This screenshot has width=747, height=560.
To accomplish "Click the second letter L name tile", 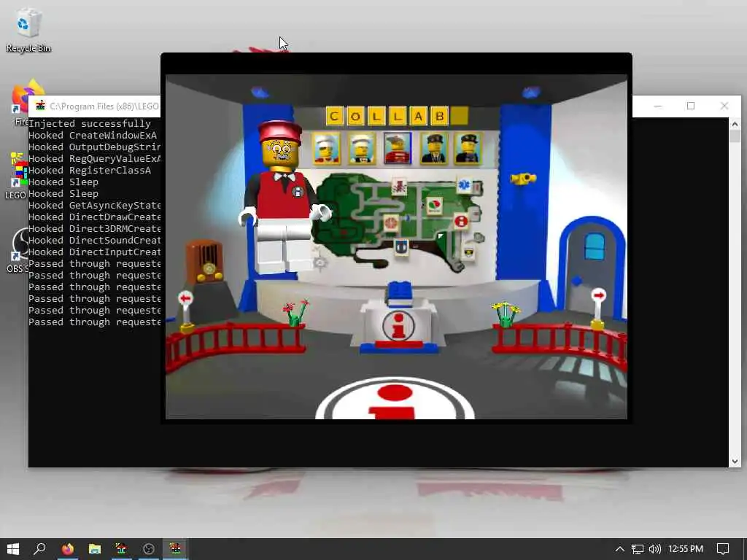I will 398,116.
